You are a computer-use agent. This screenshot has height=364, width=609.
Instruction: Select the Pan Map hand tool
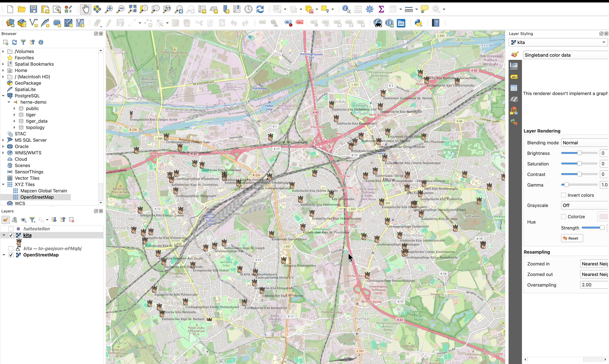(85, 9)
